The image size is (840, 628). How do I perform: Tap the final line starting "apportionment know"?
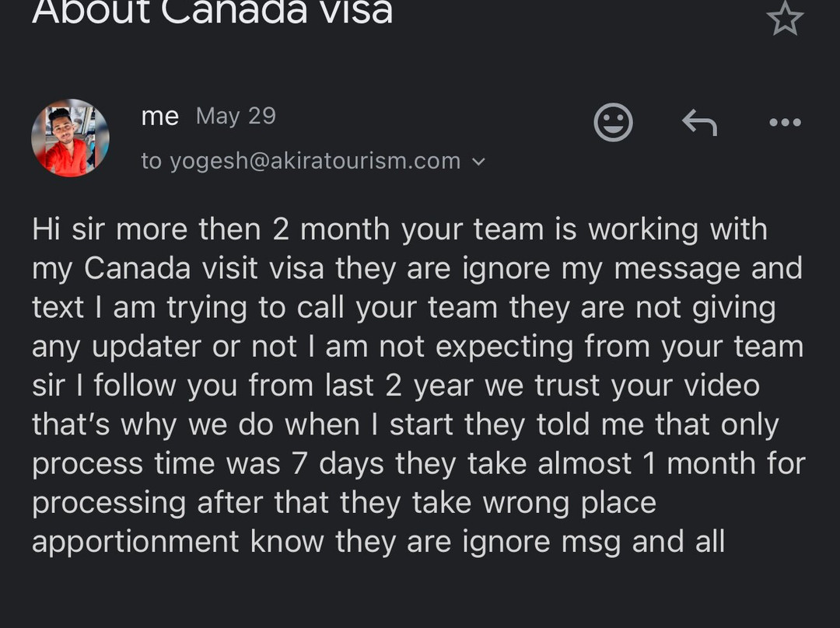pos(378,541)
